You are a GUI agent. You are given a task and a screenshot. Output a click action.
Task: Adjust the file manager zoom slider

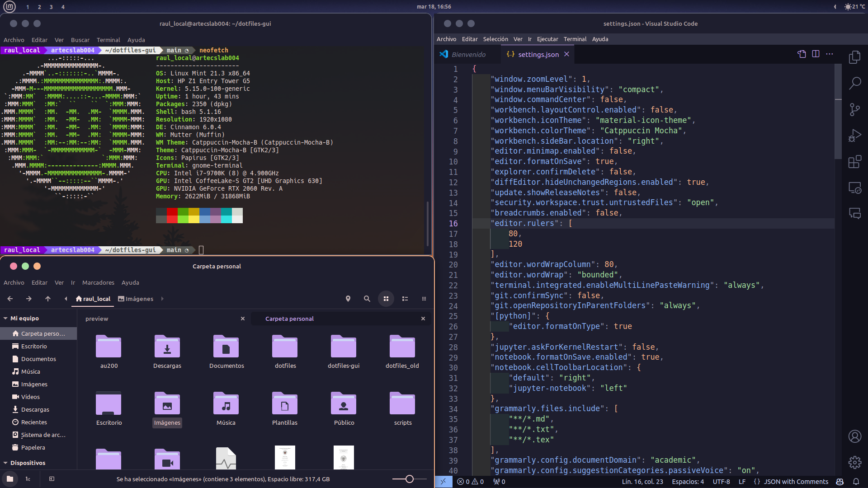tap(409, 479)
